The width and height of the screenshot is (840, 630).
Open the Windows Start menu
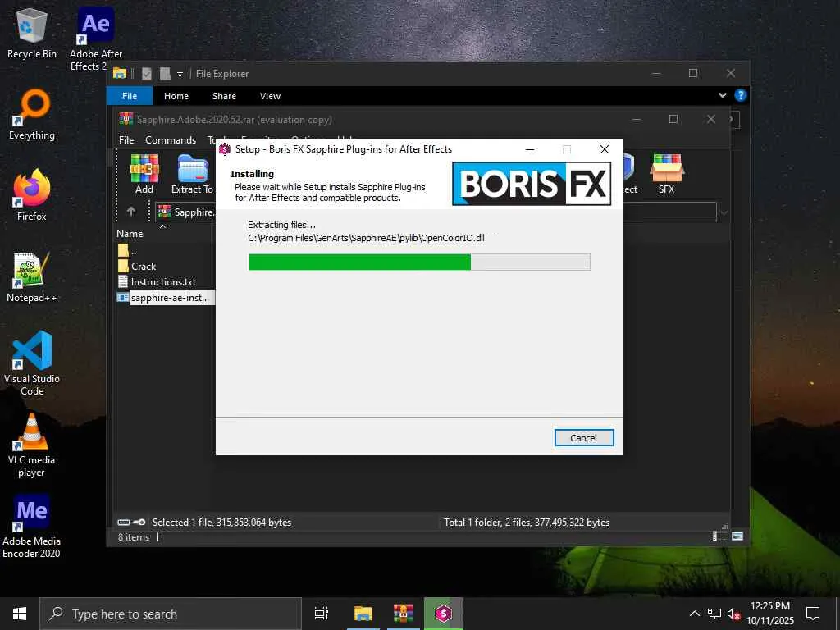[20, 614]
